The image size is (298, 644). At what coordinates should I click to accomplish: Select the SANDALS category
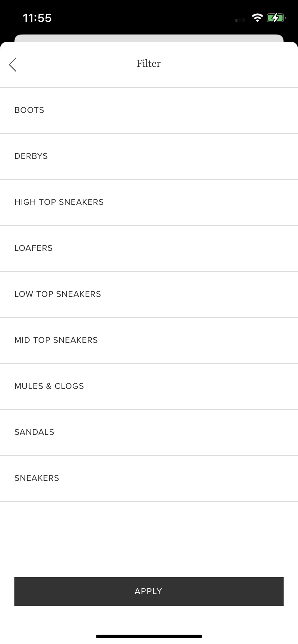coord(149,432)
